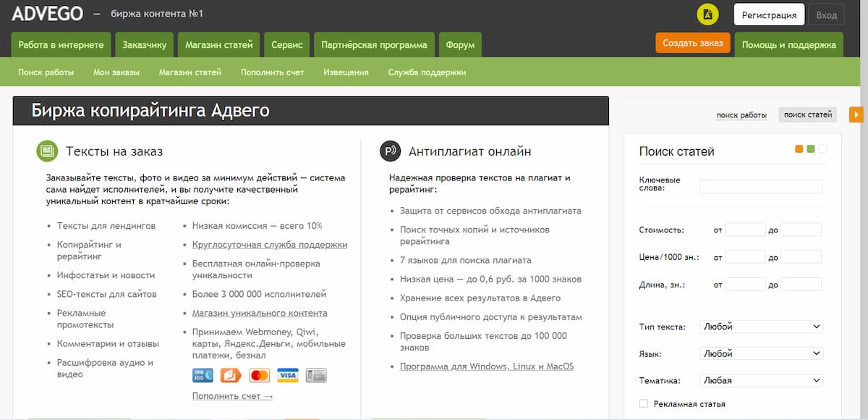Screen dimensions: 868x420
Task: Click the ADVEGO logo
Action: [46, 13]
